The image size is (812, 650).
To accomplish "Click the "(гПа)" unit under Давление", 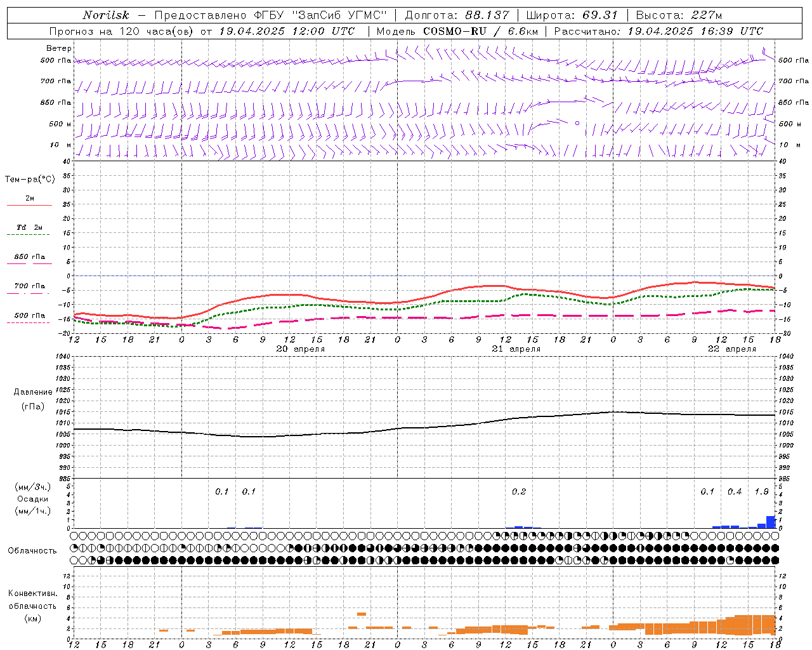I will (x=33, y=406).
